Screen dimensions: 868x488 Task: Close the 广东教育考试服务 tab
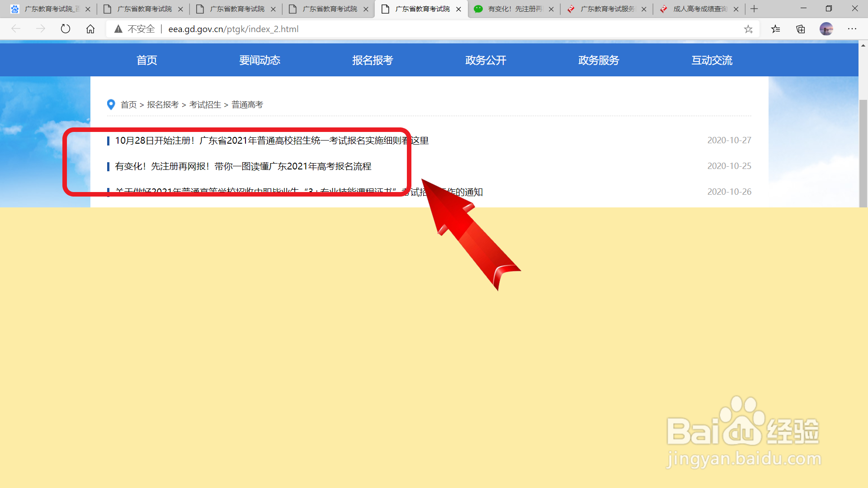[644, 9]
